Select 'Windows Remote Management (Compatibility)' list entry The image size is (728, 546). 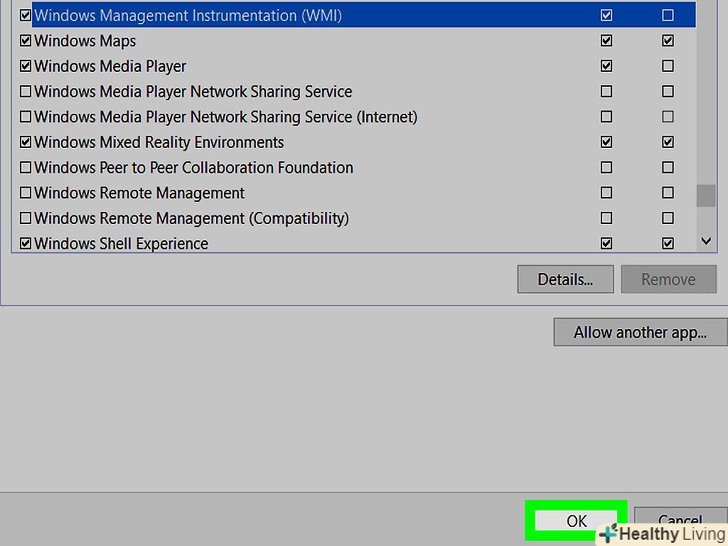point(191,218)
